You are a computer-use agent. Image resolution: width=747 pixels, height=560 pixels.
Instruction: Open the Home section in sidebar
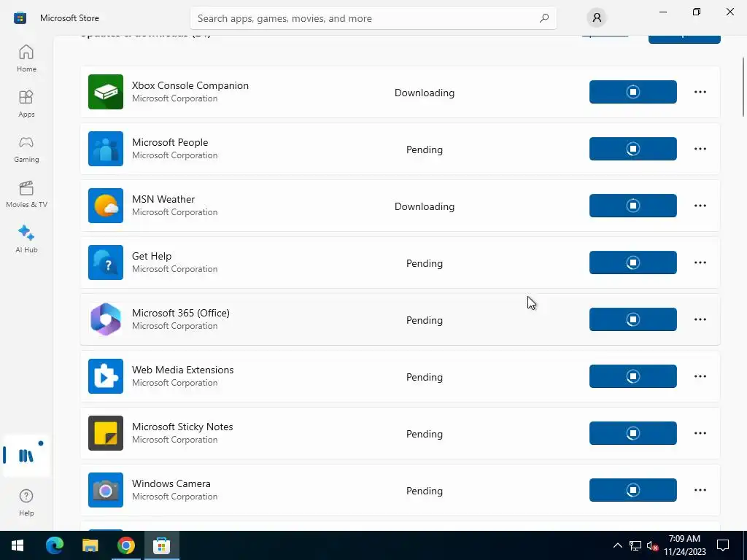coord(26,58)
